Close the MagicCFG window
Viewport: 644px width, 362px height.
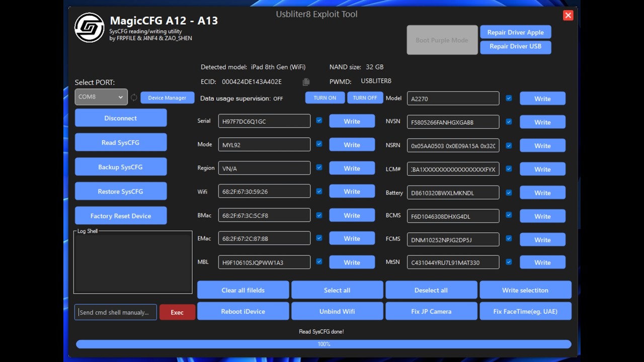(x=568, y=15)
